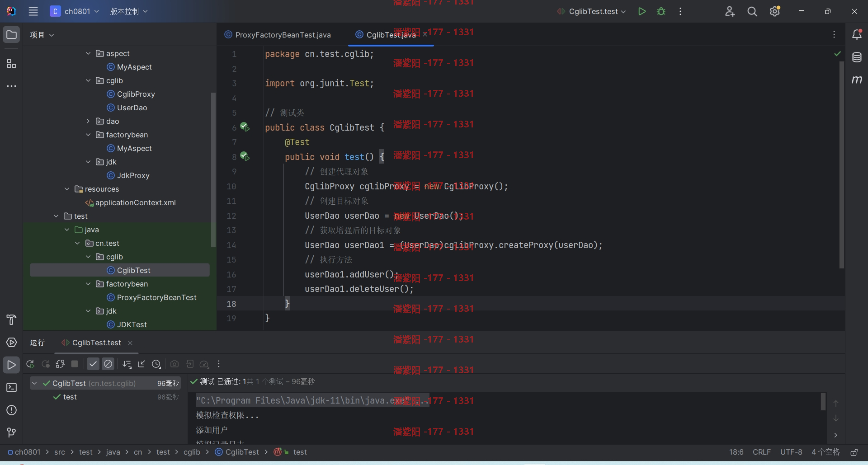868x465 pixels.
Task: Collapse the cn.test package node
Action: [x=77, y=243]
